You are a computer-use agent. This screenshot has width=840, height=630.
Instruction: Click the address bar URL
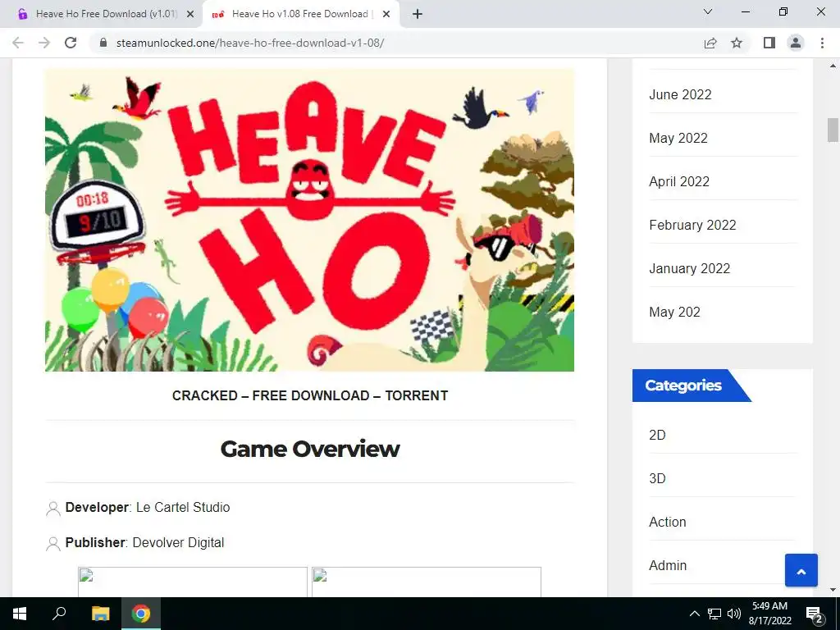pyautogui.click(x=250, y=43)
